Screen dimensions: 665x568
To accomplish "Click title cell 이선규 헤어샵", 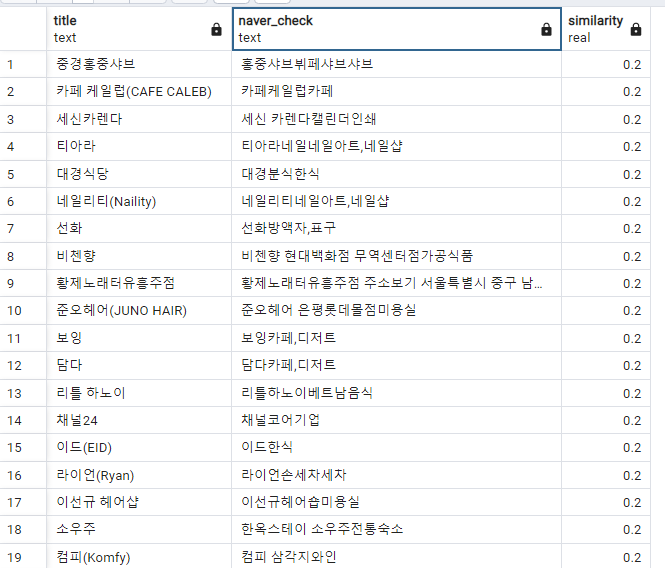I will pos(139,502).
